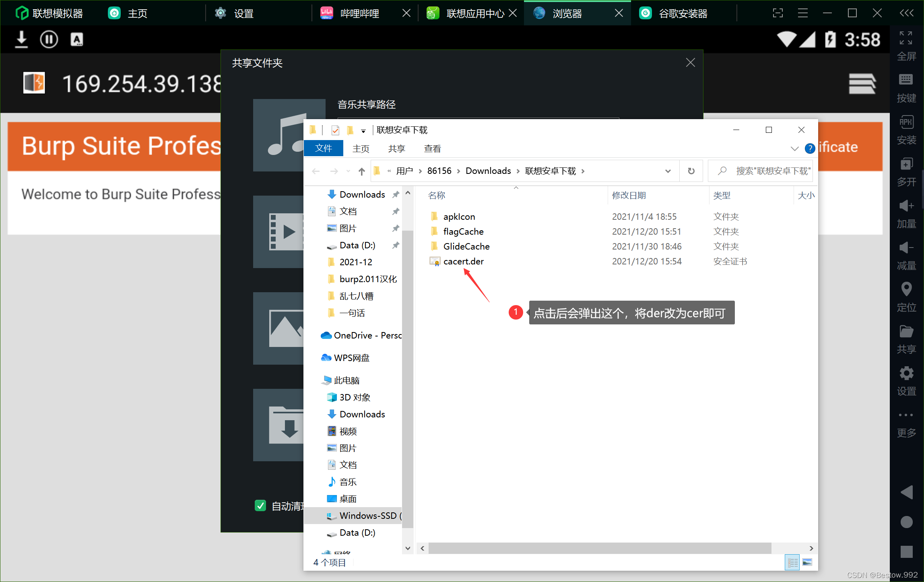Click 86156 in the address breadcrumb
Viewport: 924px width, 582px height.
point(439,171)
